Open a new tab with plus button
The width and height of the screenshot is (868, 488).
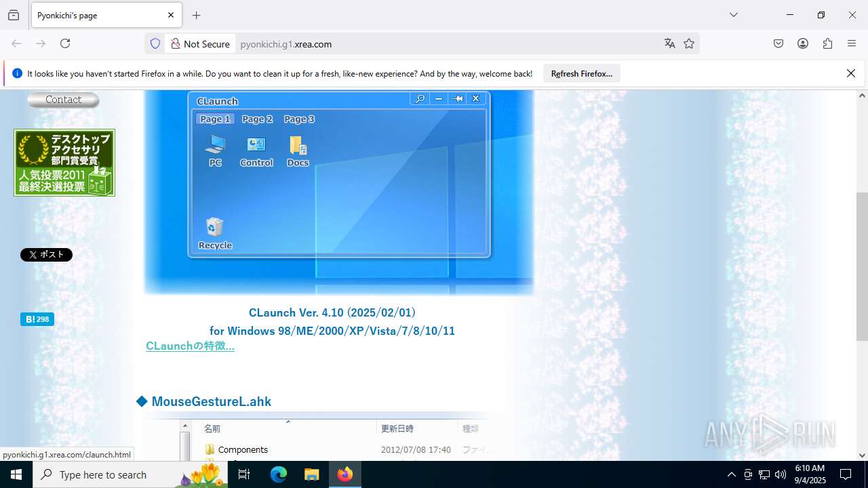(197, 15)
